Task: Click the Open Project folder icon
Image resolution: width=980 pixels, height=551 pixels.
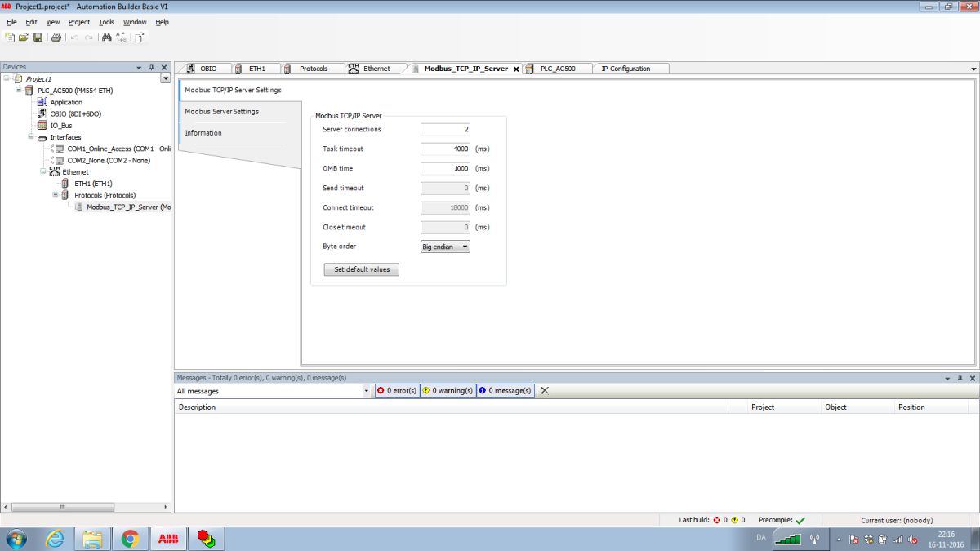Action: click(x=24, y=38)
